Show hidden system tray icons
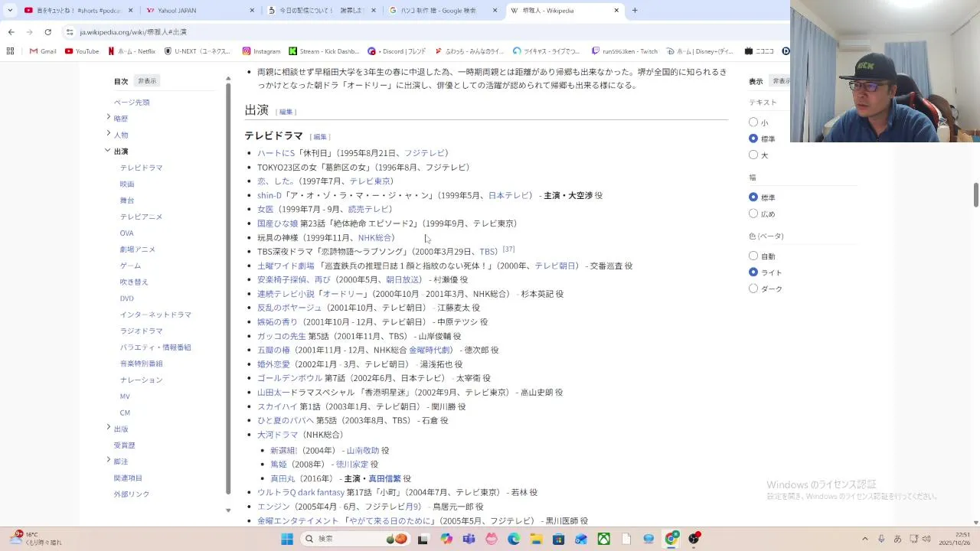980x551 pixels. (865, 539)
